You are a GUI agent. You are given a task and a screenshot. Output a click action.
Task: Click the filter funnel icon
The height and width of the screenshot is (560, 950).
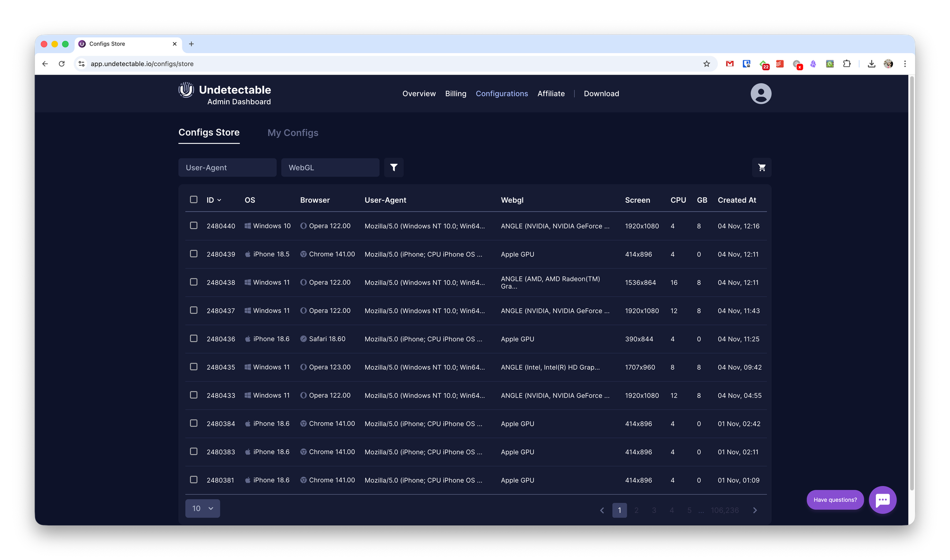coord(394,168)
